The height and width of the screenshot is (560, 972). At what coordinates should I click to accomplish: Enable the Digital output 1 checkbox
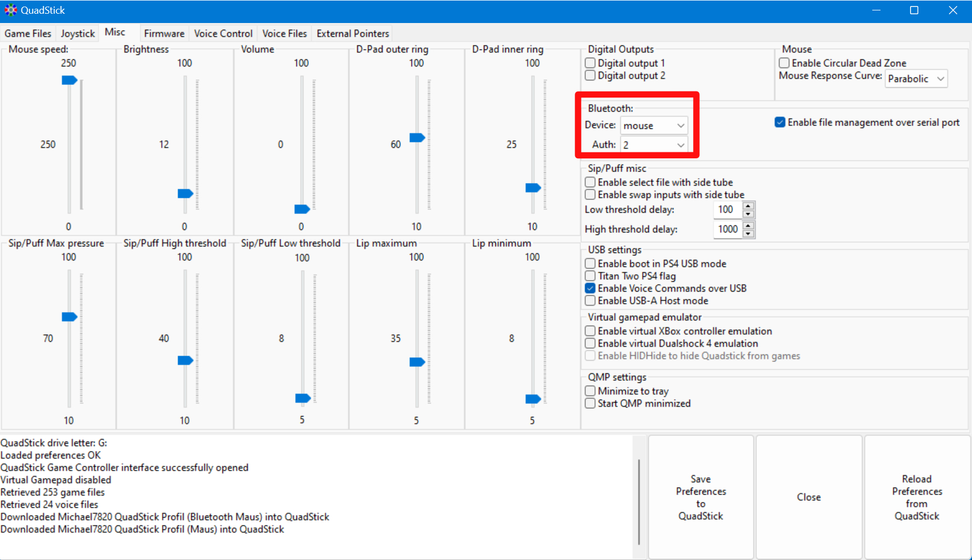coord(591,63)
